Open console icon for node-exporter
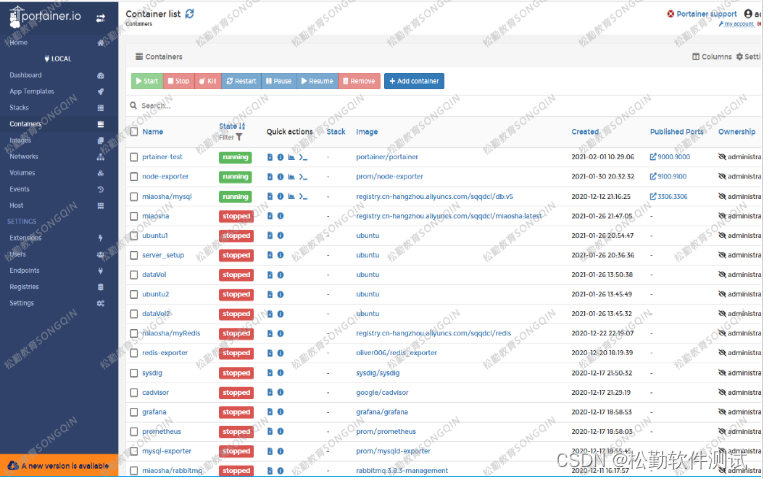 [303, 177]
